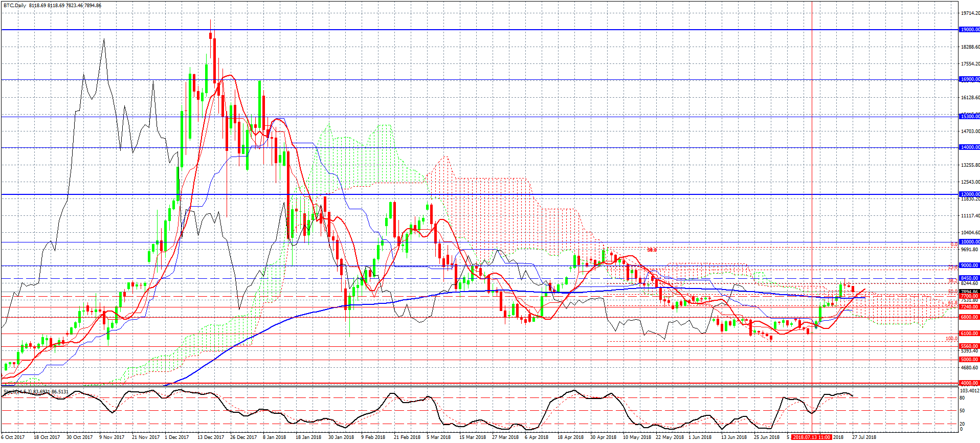Click the black 7894.86 current price label
Viewport: 980px width, 443px height.
969,292
